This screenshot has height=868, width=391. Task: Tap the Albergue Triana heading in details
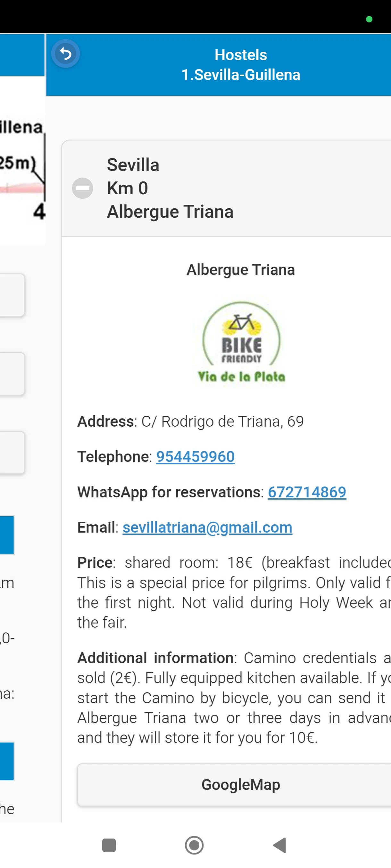pyautogui.click(x=241, y=269)
